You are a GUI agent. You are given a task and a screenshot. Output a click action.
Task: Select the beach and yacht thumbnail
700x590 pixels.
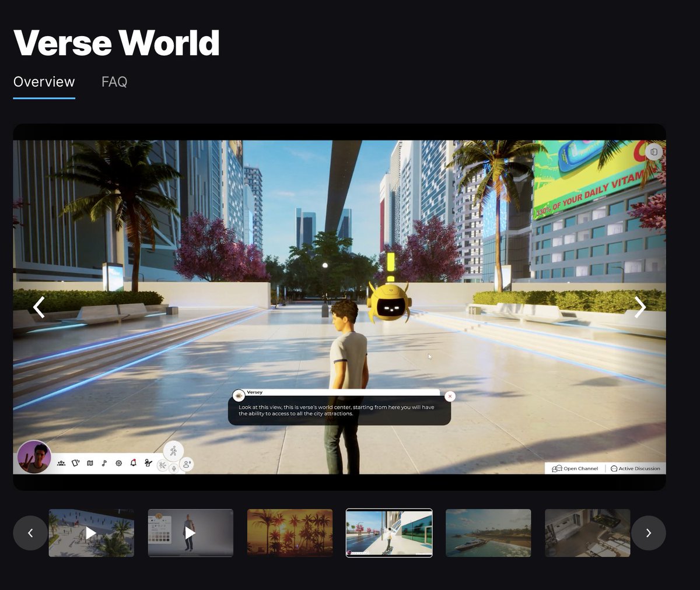coord(488,533)
